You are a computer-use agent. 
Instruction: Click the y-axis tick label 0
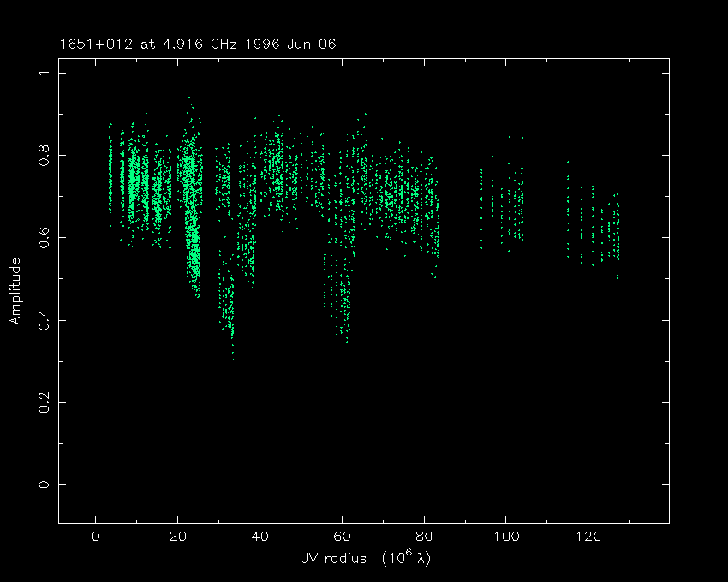tap(39, 484)
